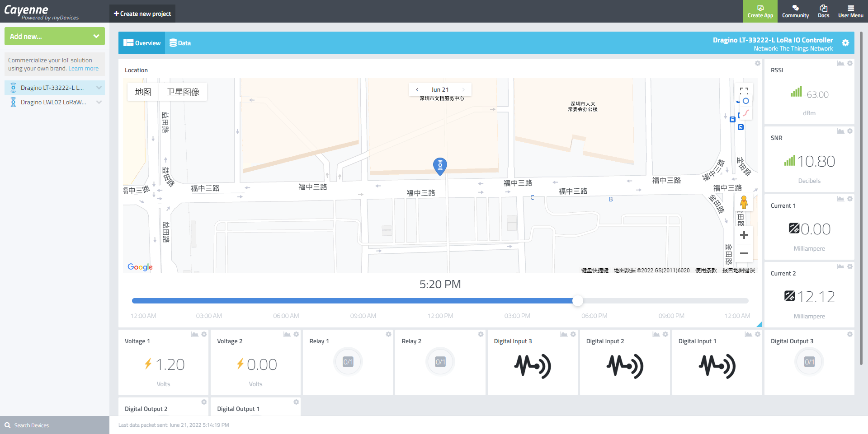This screenshot has height=434, width=868.
Task: Click the 09:00 PM point on timeline track
Action: click(671, 301)
